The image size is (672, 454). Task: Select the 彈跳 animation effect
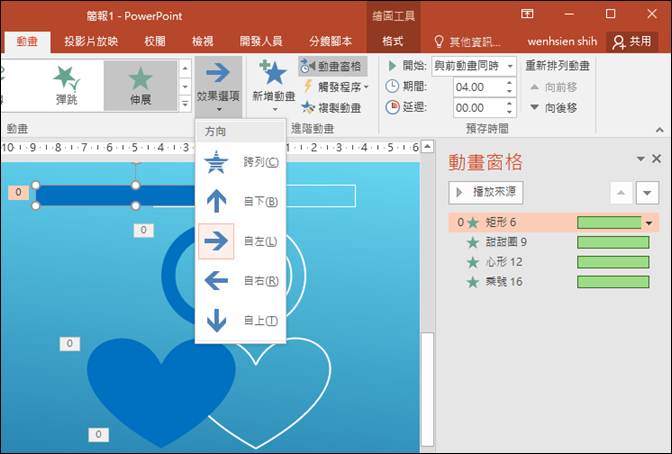[x=66, y=86]
